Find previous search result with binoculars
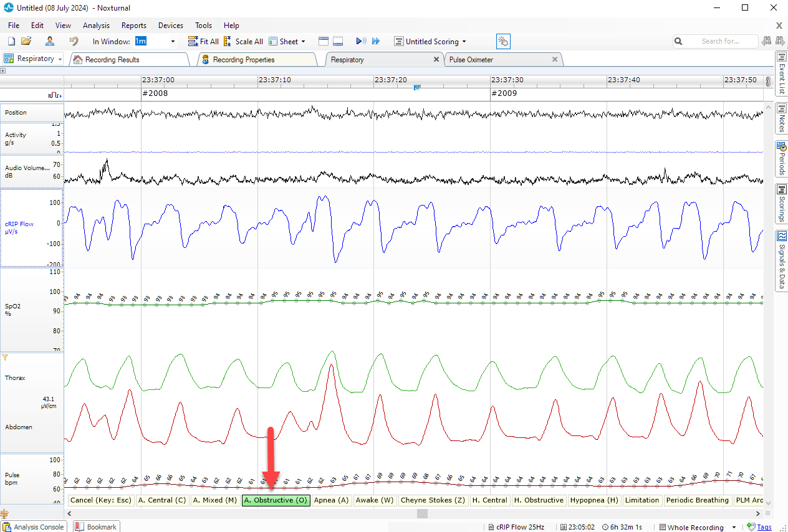Image resolution: width=788 pixels, height=532 pixels. 766,41
